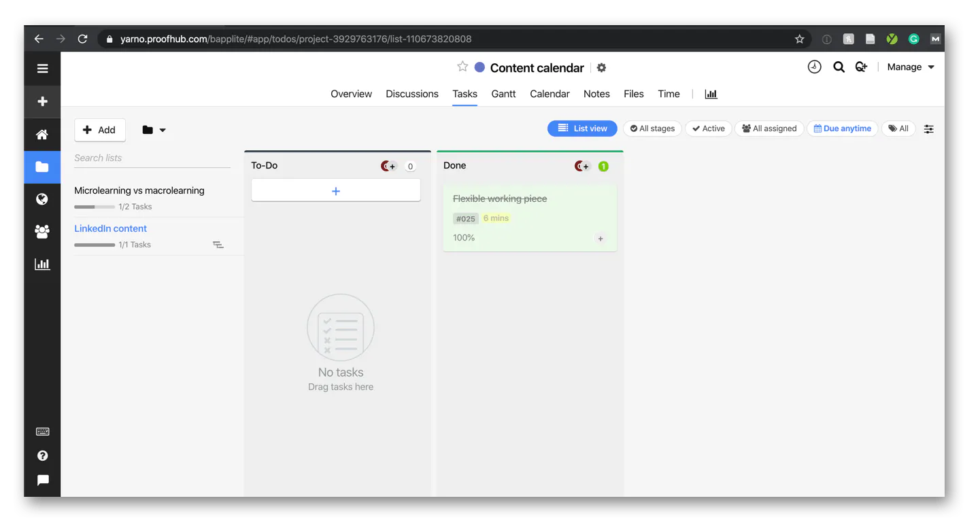Go to the Home icon in sidebar
Image resolution: width=980 pixels, height=524 pixels.
point(42,135)
